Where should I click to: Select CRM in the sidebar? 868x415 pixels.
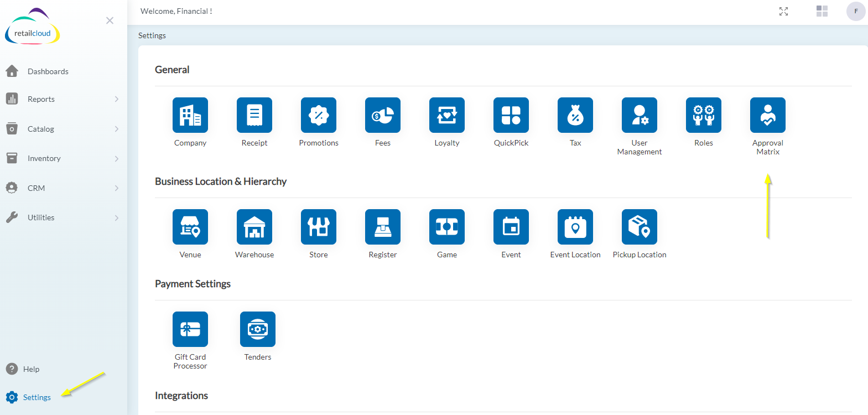pyautogui.click(x=37, y=188)
